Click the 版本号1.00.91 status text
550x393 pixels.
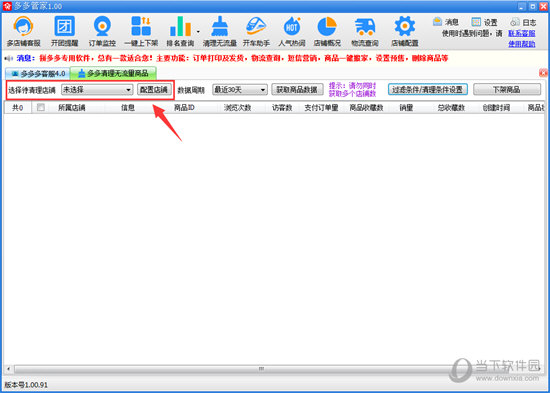pyautogui.click(x=26, y=385)
